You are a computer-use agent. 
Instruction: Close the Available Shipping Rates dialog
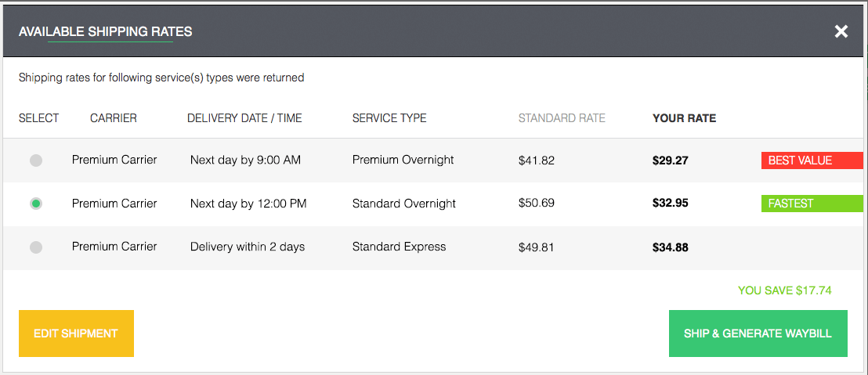coord(841,32)
